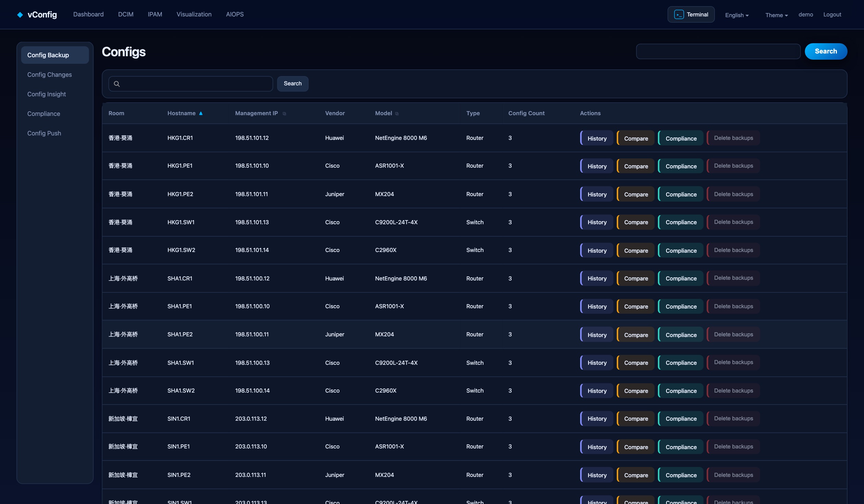Image resolution: width=864 pixels, height=504 pixels.
Task: Open the AIOPS menu
Action: 235,14
